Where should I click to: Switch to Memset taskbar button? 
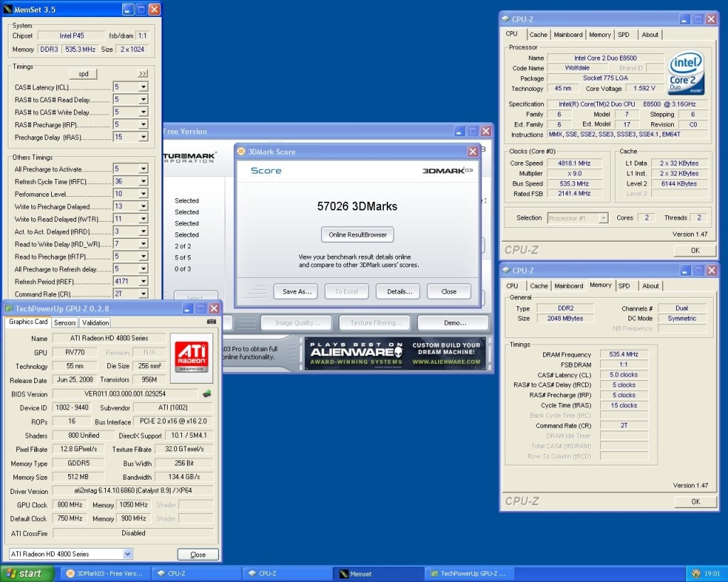pos(379,573)
